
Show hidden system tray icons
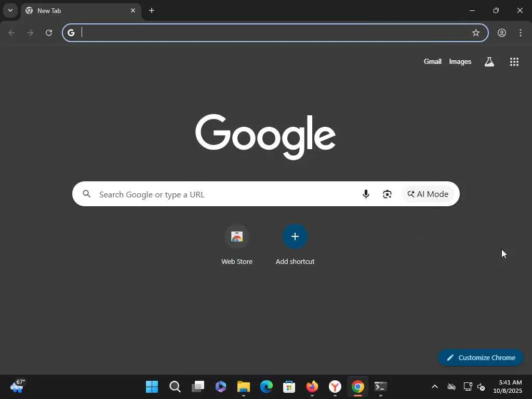(x=435, y=387)
